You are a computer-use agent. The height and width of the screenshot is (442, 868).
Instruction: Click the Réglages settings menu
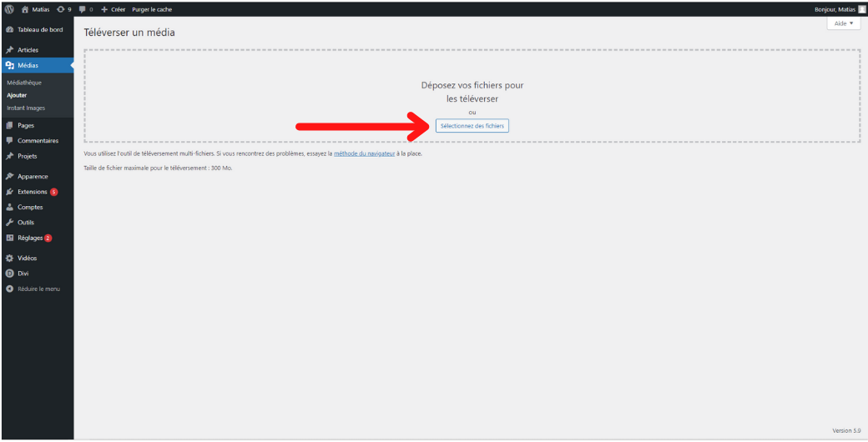pos(30,238)
